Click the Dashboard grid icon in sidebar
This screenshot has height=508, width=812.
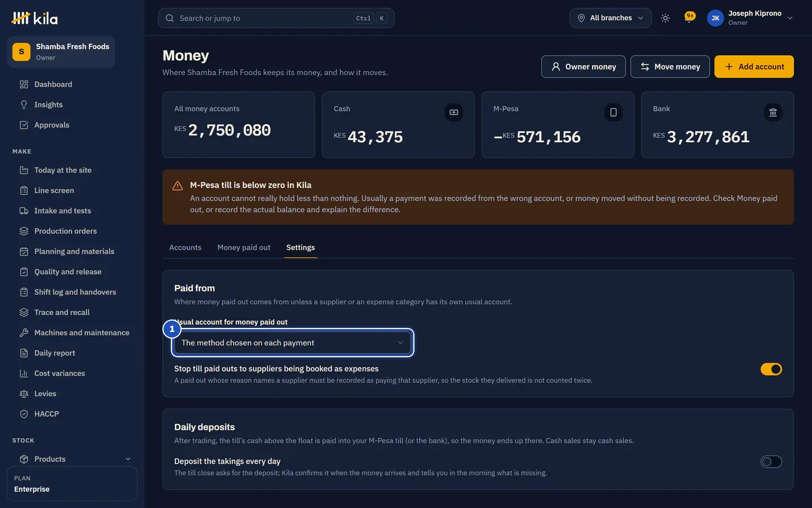coord(24,84)
